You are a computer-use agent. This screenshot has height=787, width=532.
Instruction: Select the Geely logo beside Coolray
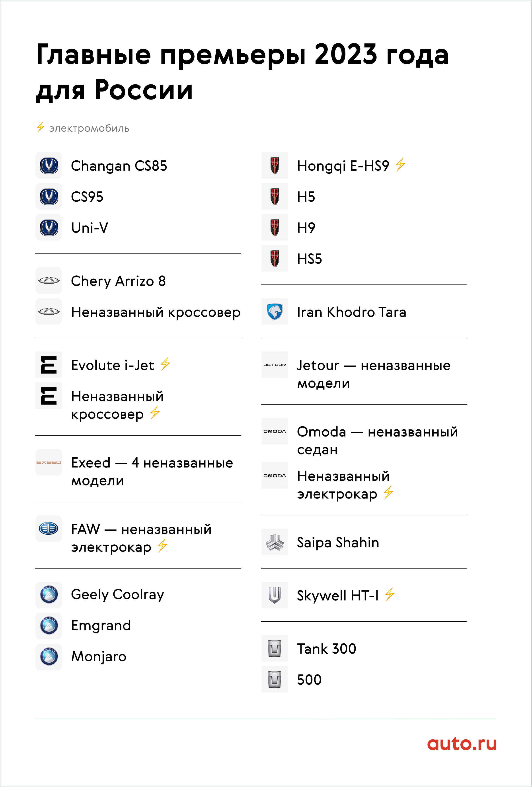[49, 595]
